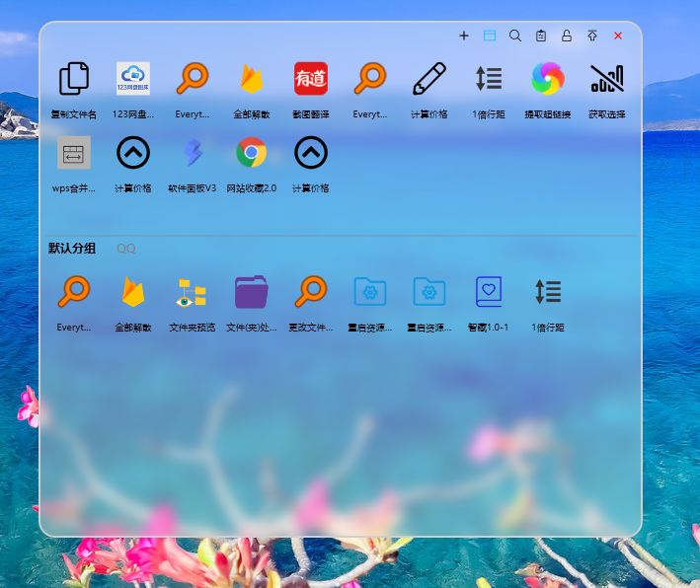Image resolution: width=700 pixels, height=588 pixels.
Task: Open the wps合并 shortcut
Action: (74, 153)
